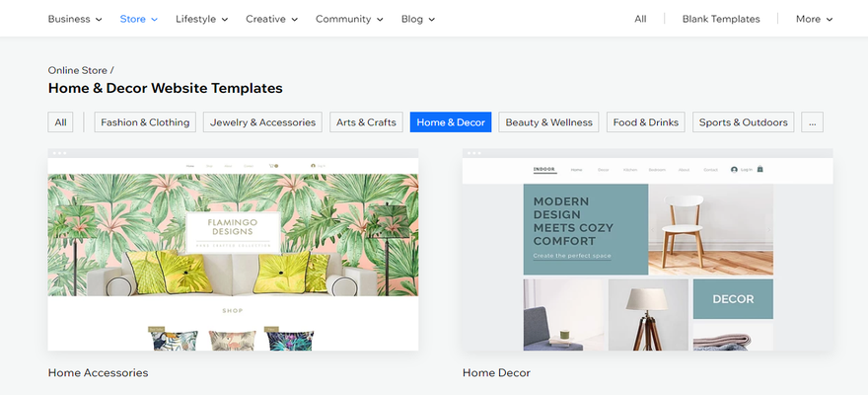Expand the Business dropdown menu
868x395 pixels.
(x=75, y=19)
